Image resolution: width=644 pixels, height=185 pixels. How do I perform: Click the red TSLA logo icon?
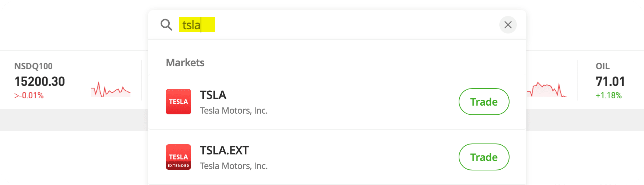coord(178,102)
